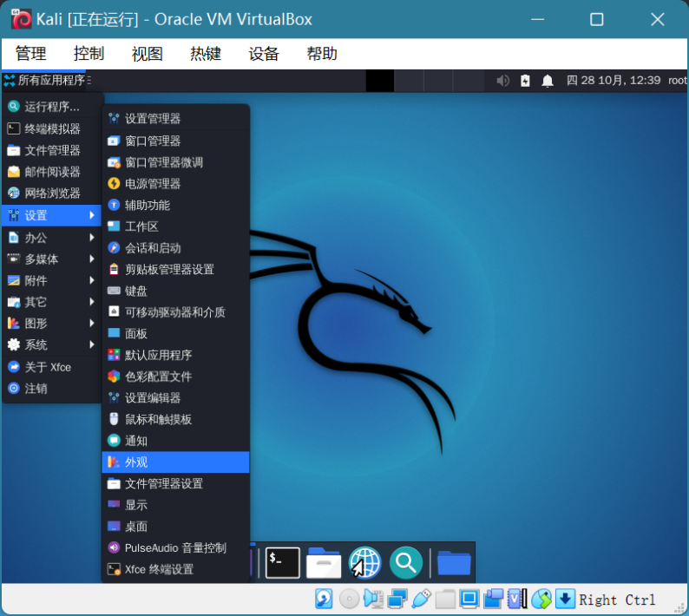Click the VirtualBox recording status icon

click(x=494, y=599)
